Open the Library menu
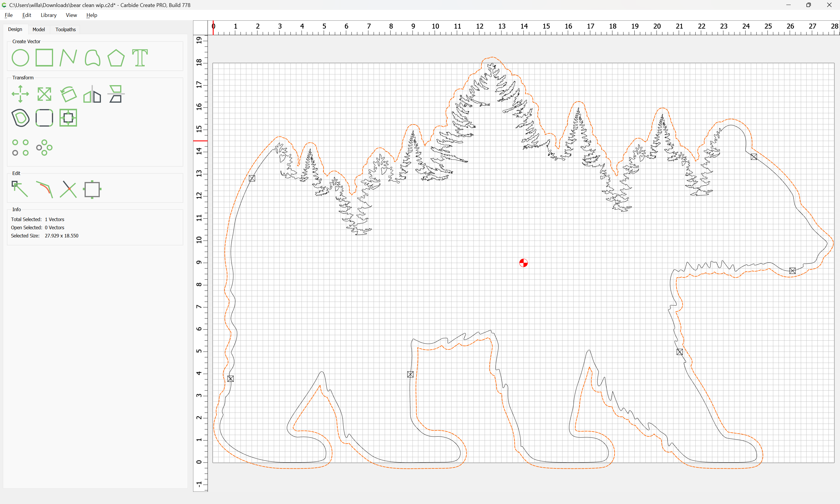The image size is (840, 504). [x=48, y=15]
